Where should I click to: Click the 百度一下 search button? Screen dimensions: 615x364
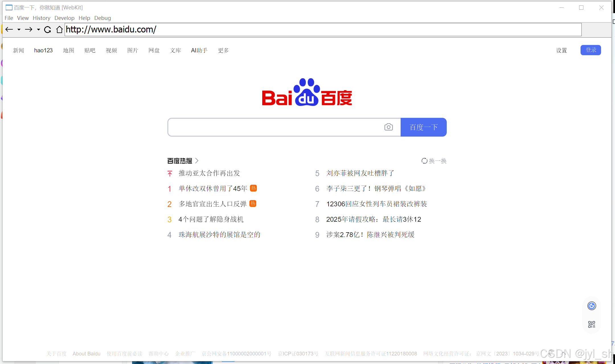(423, 127)
